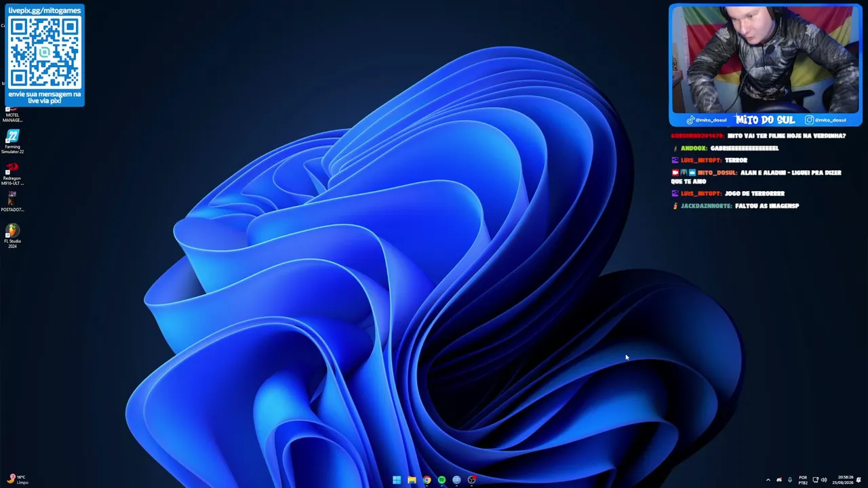Open Google Chrome from the taskbar
The width and height of the screenshot is (868, 488).
(x=427, y=480)
